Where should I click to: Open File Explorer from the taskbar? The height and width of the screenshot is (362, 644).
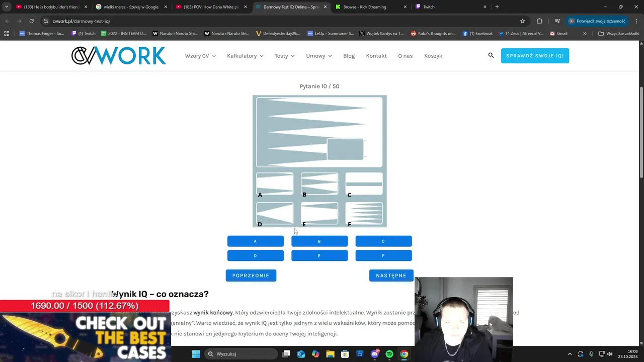[x=330, y=354]
